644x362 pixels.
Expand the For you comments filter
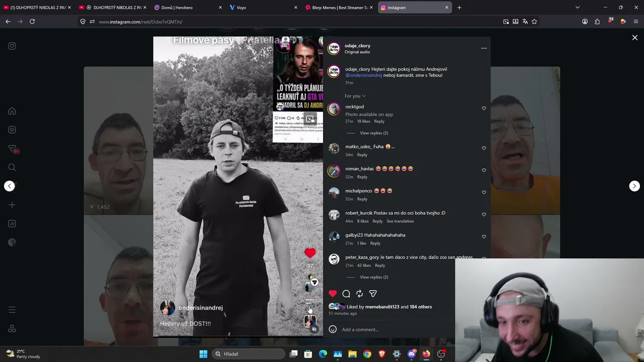pyautogui.click(x=355, y=96)
